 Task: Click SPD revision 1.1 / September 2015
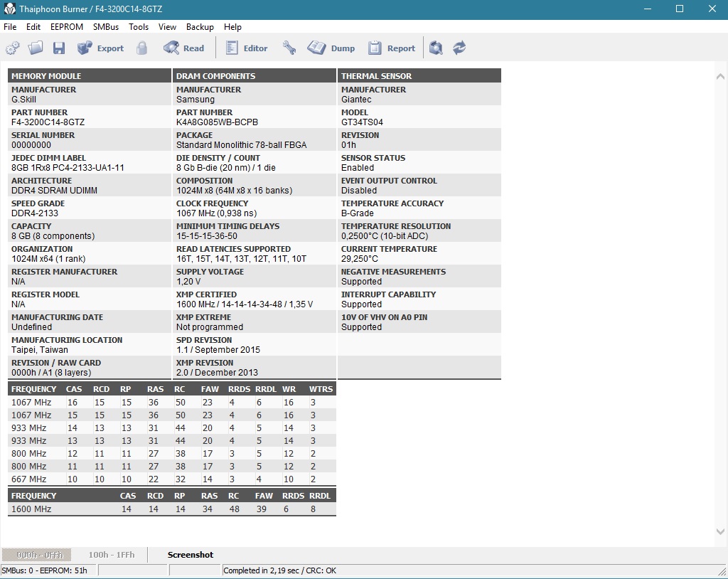[x=218, y=350]
